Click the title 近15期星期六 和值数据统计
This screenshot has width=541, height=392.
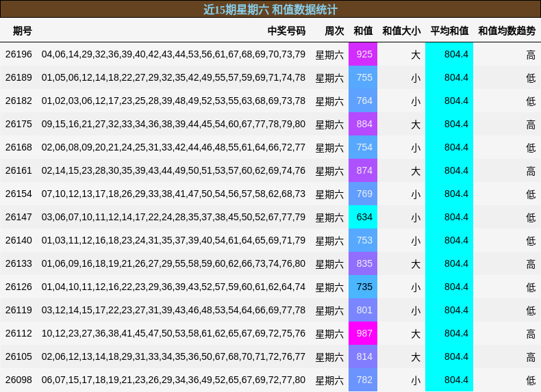point(270,10)
